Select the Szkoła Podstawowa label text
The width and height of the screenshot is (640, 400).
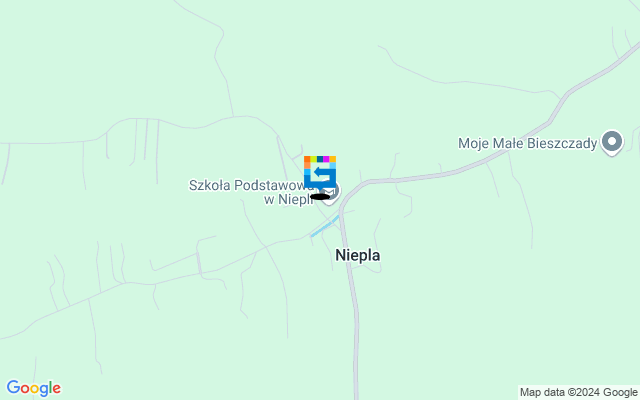click(248, 185)
